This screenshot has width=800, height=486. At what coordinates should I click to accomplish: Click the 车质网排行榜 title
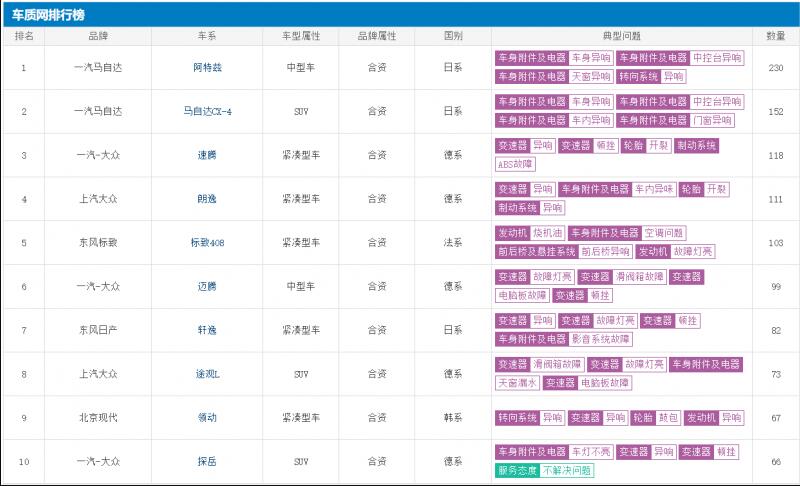click(x=48, y=15)
